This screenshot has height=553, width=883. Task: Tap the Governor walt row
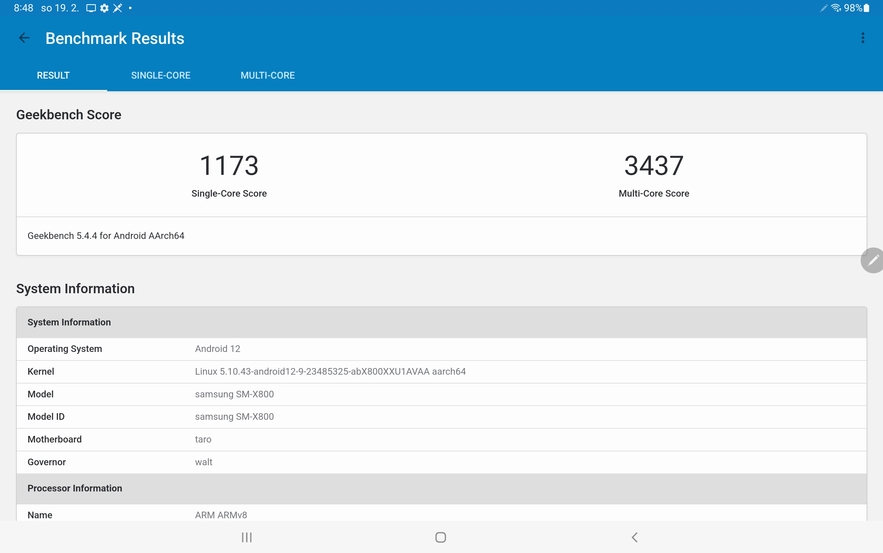[x=441, y=462]
